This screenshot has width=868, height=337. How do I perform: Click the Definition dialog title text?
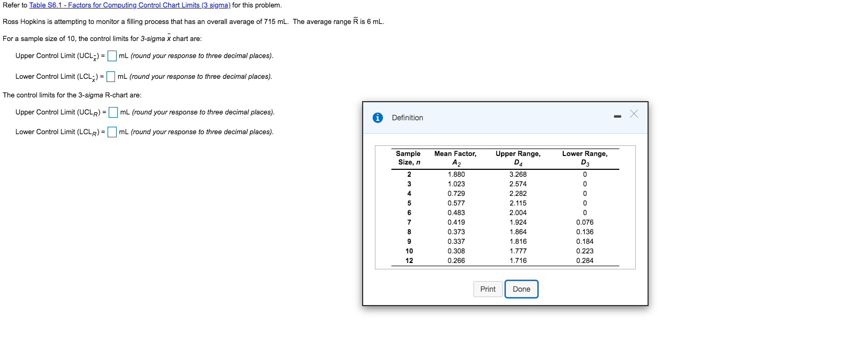tap(407, 118)
